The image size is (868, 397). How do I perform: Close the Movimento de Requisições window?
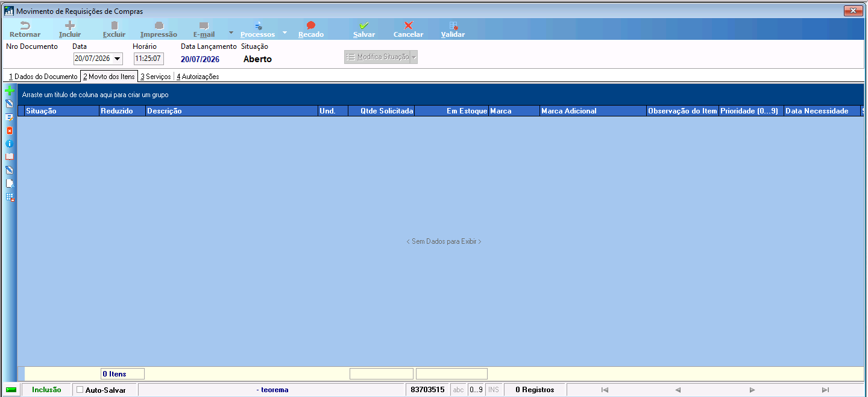[x=853, y=11]
